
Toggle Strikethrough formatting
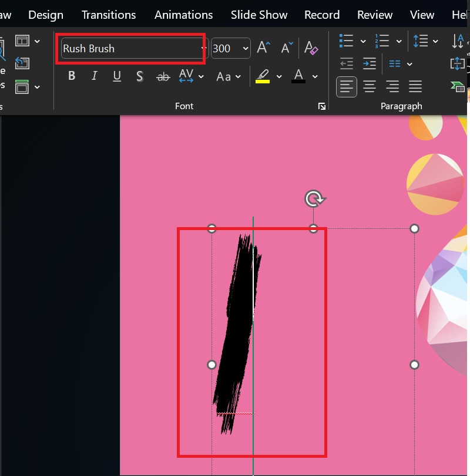163,76
